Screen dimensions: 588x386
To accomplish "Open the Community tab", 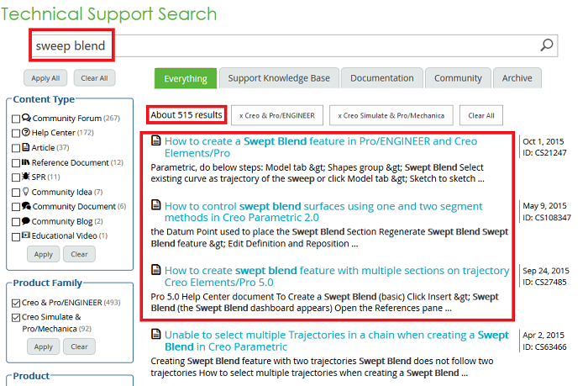I will (458, 78).
